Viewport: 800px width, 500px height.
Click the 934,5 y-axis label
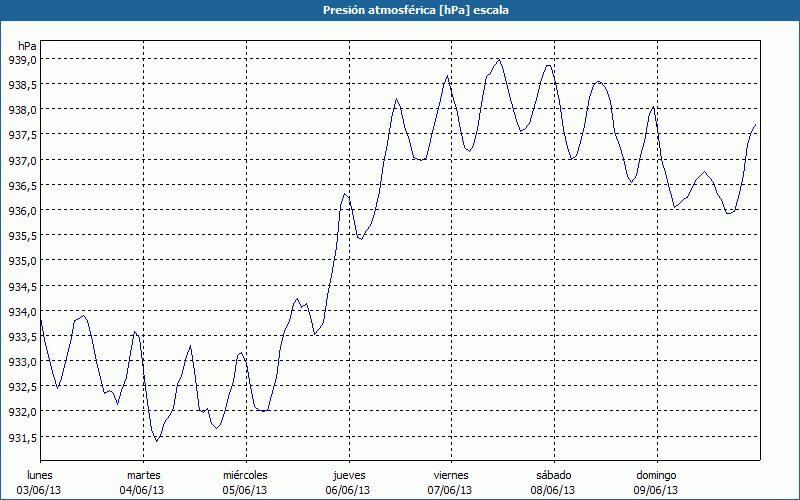pos(21,286)
